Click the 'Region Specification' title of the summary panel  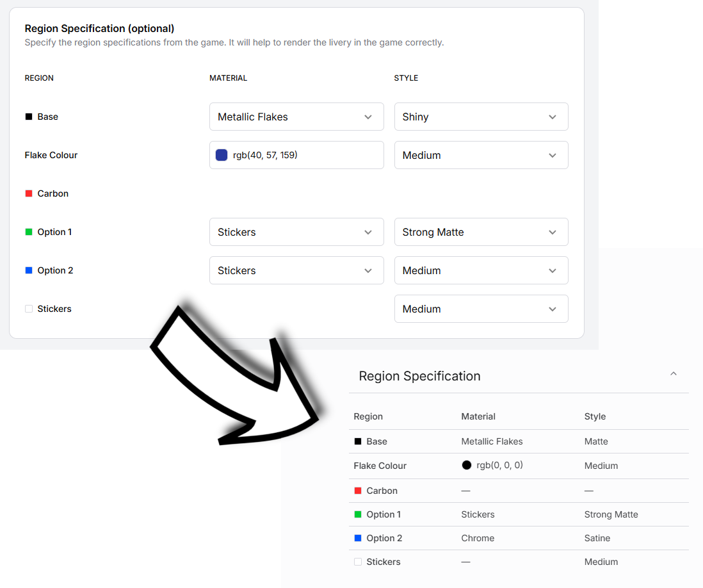tap(419, 376)
